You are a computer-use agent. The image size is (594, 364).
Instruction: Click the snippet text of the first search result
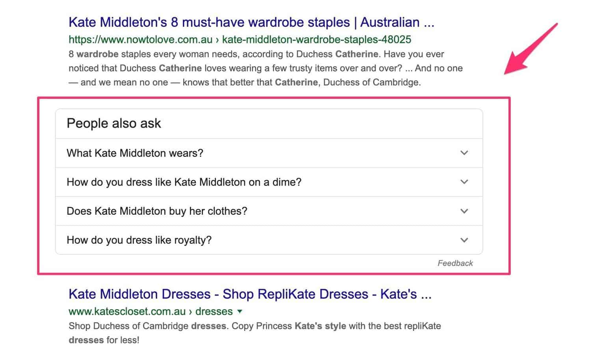[x=256, y=68]
